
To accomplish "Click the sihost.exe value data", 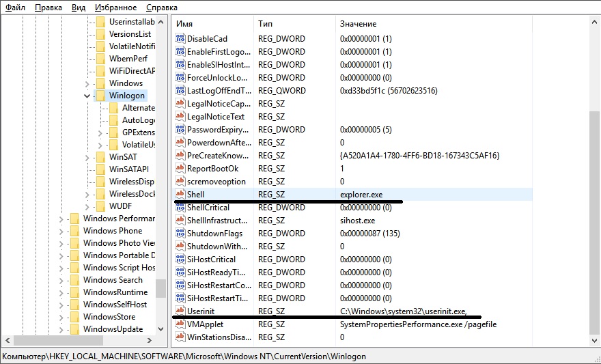I will coord(357,221).
